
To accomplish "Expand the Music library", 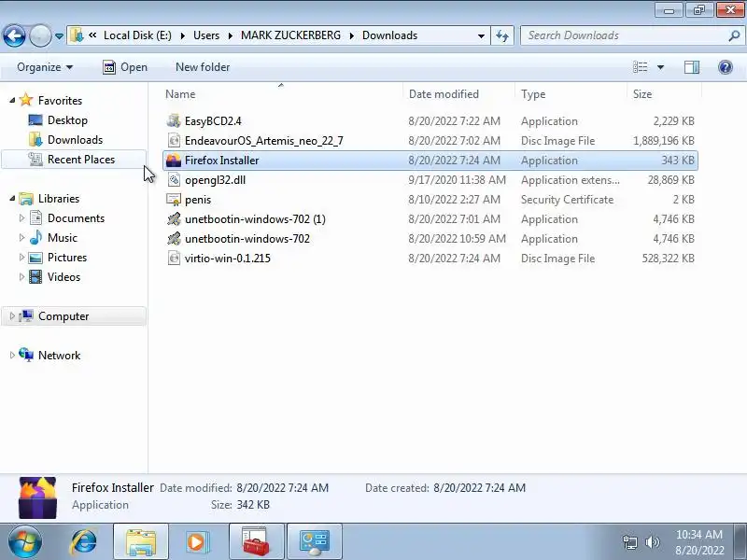I will [x=21, y=237].
